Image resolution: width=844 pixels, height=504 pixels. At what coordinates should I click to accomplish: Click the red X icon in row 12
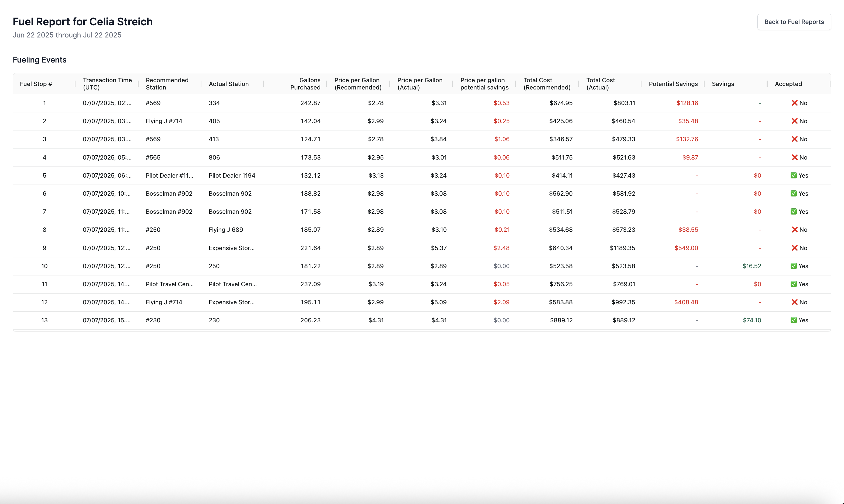(794, 302)
